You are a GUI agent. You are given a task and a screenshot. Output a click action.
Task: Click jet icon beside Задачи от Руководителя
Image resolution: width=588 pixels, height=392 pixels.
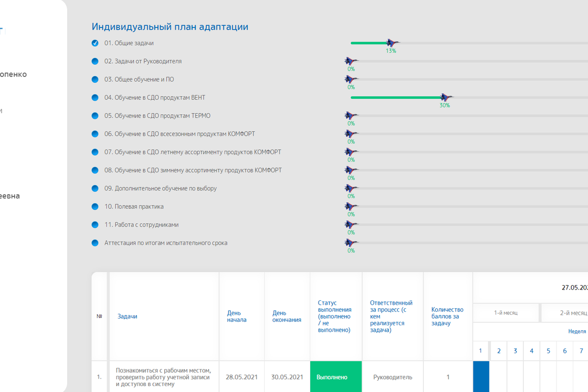[351, 61]
